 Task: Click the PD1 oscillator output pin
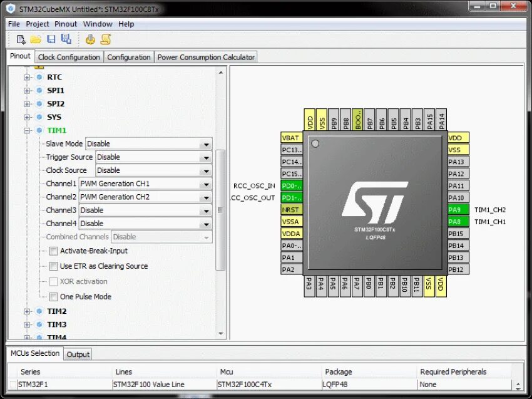pos(292,198)
